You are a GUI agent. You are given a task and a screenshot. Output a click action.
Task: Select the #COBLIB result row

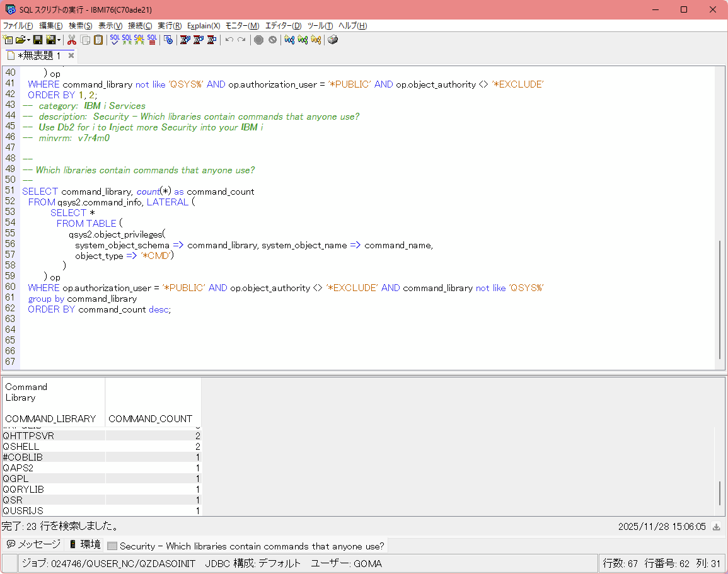(x=101, y=457)
